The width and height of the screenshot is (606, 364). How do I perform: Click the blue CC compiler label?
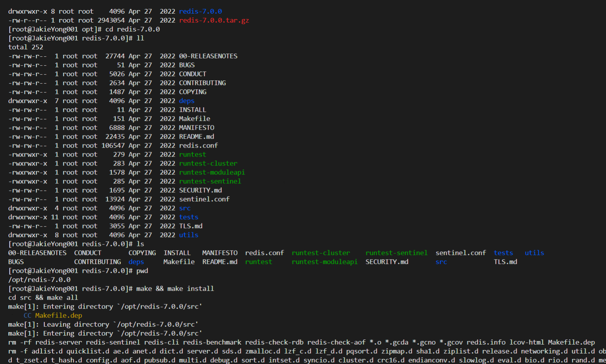coord(28,315)
